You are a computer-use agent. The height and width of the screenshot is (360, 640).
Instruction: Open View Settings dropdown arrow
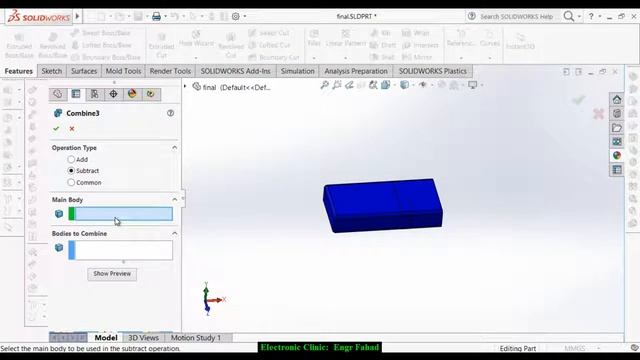(482, 85)
